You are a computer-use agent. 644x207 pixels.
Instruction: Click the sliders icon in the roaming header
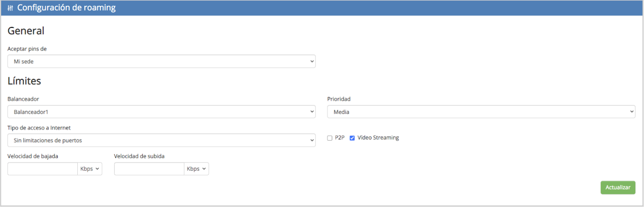(x=10, y=8)
